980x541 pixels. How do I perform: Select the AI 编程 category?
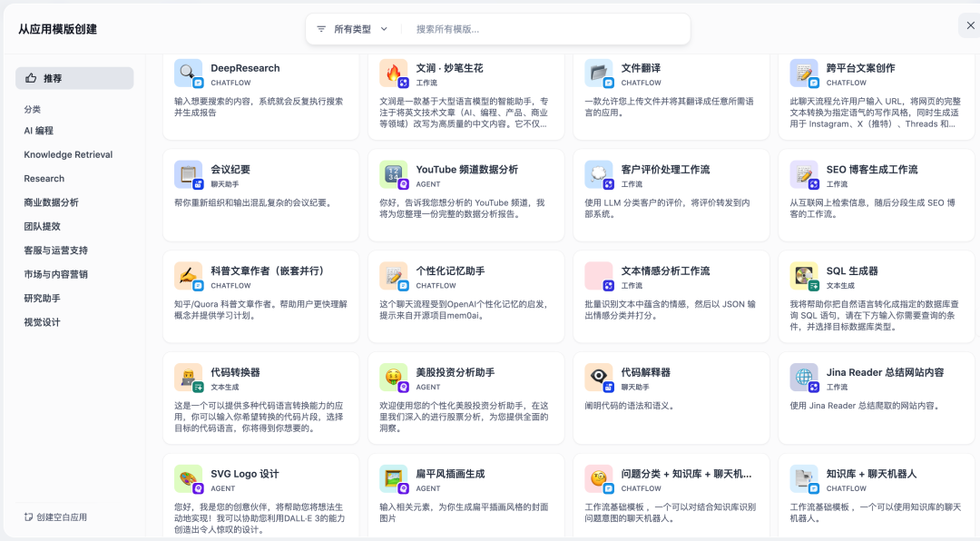click(39, 131)
